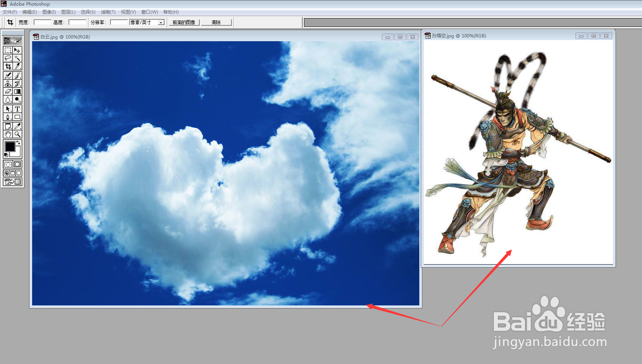Open the 像素/英寸 resolution units dropdown
The height and width of the screenshot is (364, 642).
click(x=161, y=22)
